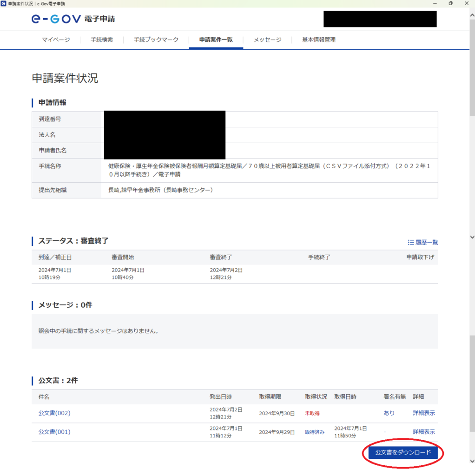Screen dimensions: 475x476
Task: Click the list icon beside 履歴一覧
Action: [x=410, y=242]
